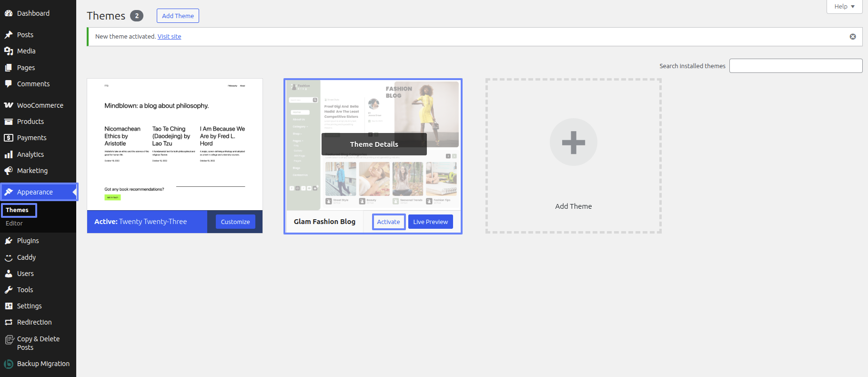The width and height of the screenshot is (868, 377).
Task: Click the Plugins plug icon
Action: [x=9, y=241]
